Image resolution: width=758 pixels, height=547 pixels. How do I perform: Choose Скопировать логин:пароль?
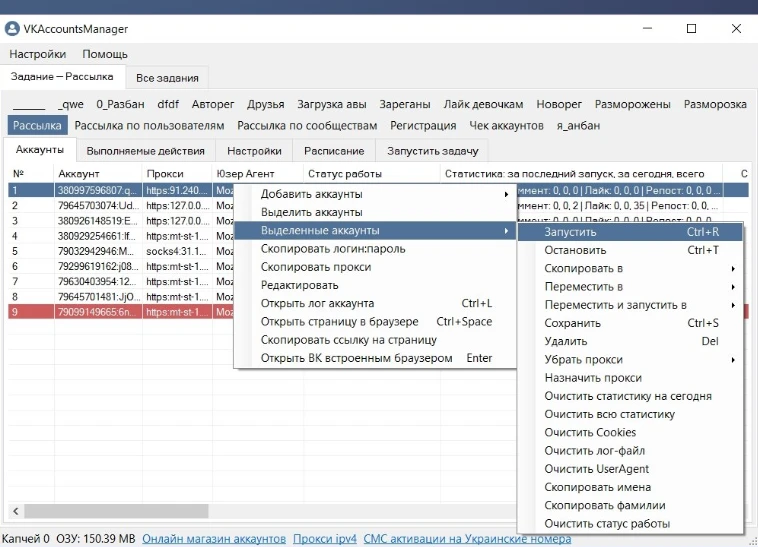[376, 249]
